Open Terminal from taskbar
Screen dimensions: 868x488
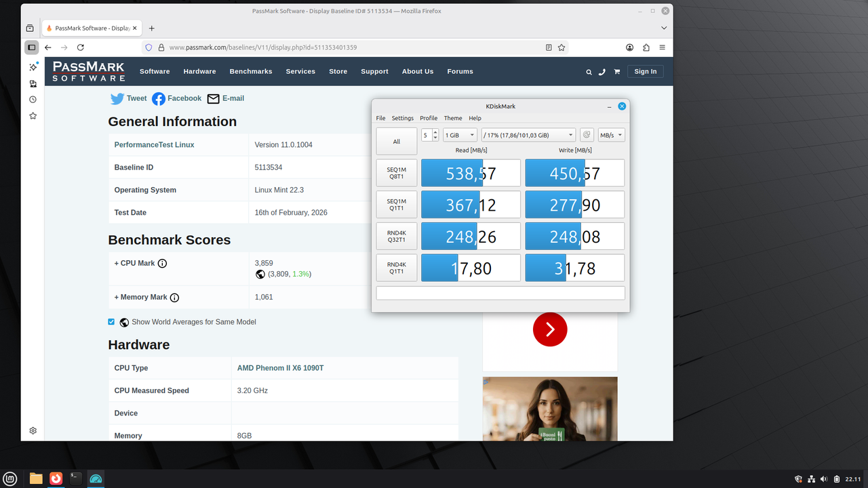point(76,479)
